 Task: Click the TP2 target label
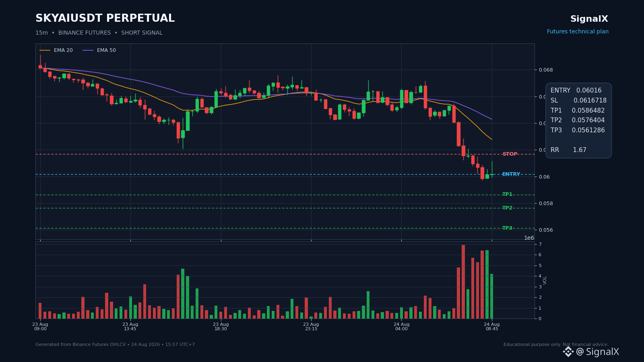point(507,208)
